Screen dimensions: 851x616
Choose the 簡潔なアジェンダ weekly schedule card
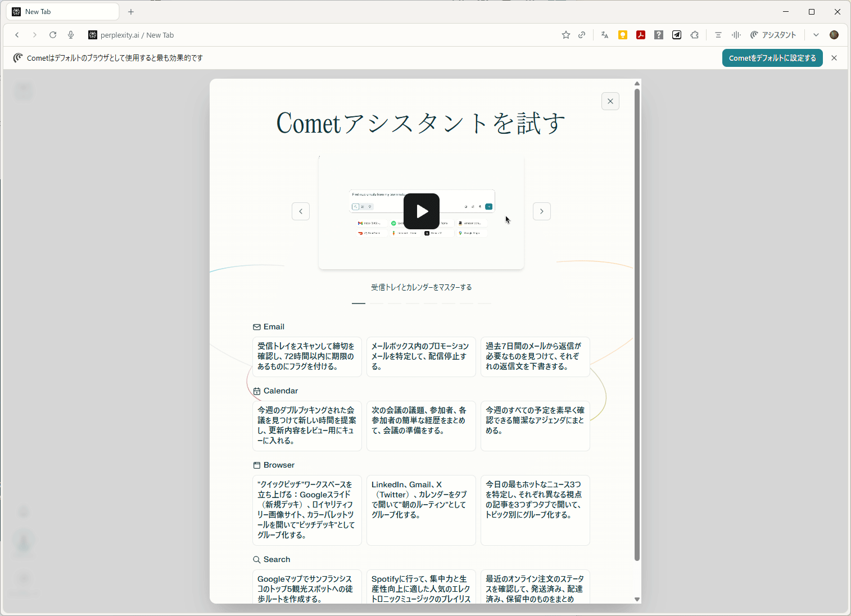coord(535,425)
